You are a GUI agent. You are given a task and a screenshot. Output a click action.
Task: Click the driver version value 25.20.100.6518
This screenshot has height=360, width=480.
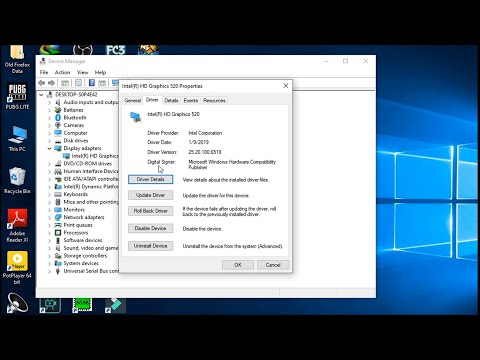pos(205,152)
